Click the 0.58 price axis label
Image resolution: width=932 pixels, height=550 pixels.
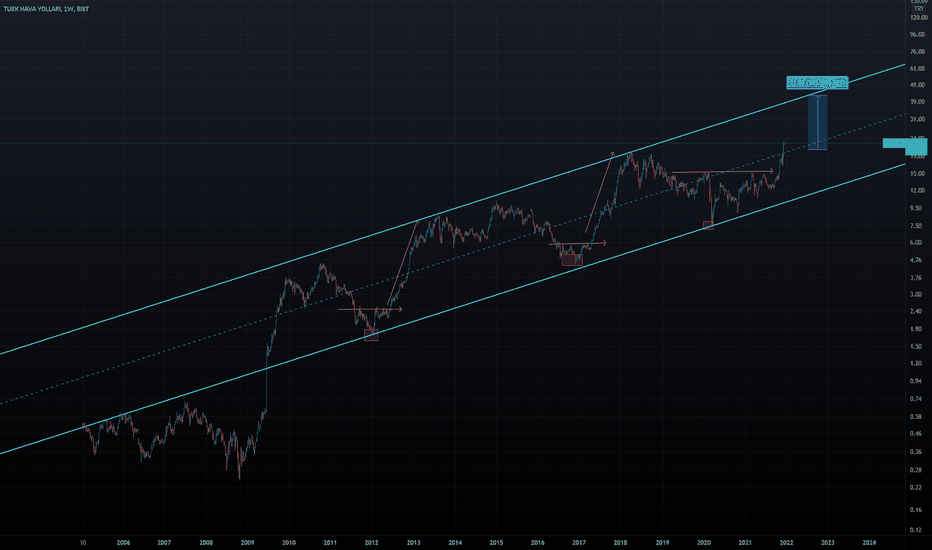click(x=917, y=417)
